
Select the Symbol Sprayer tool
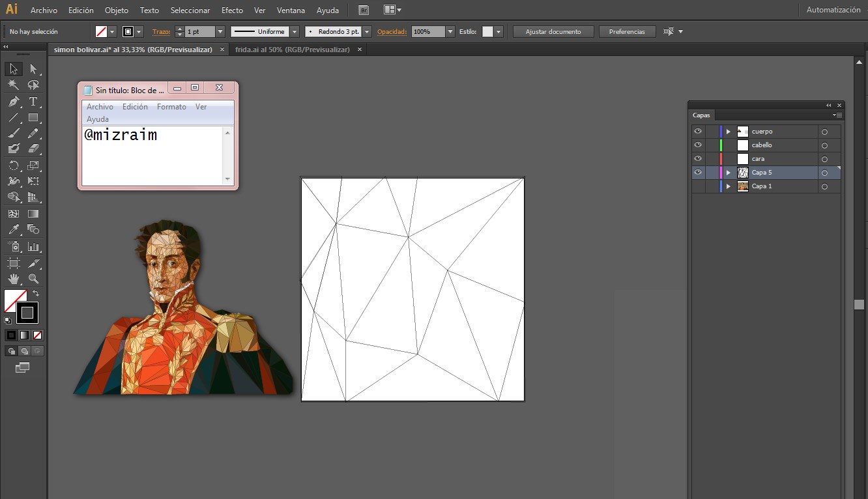click(14, 247)
